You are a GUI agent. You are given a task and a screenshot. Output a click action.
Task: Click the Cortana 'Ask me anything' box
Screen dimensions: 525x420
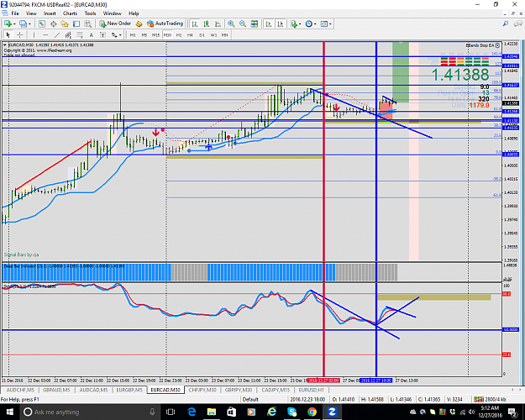(x=88, y=412)
